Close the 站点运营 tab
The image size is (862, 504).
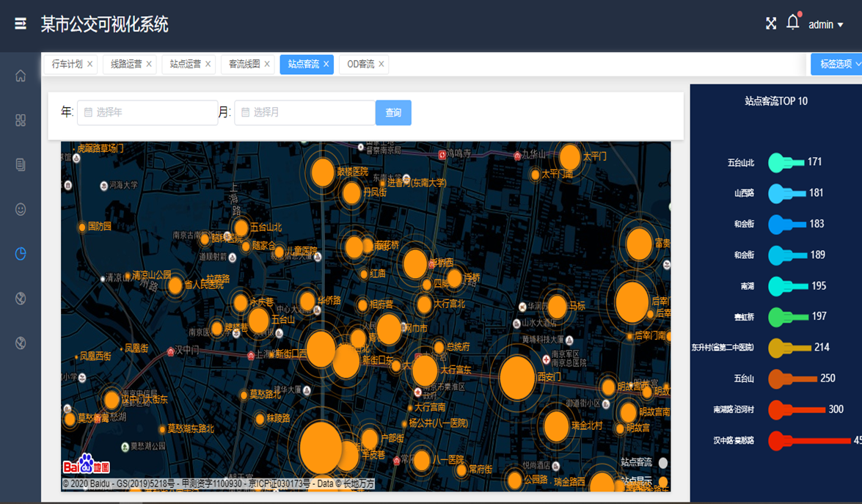pos(208,65)
